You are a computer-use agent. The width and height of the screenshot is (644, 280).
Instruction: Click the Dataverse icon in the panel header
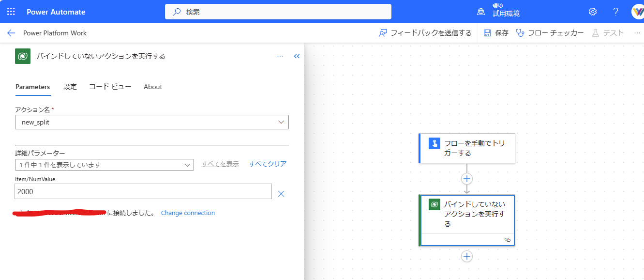pos(22,56)
